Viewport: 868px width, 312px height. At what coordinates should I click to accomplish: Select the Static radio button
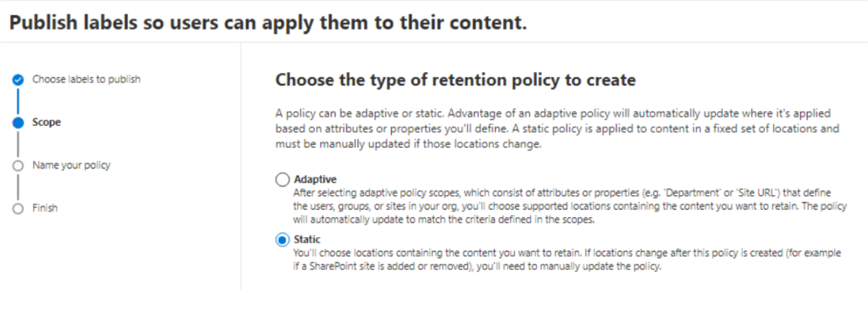pos(282,240)
